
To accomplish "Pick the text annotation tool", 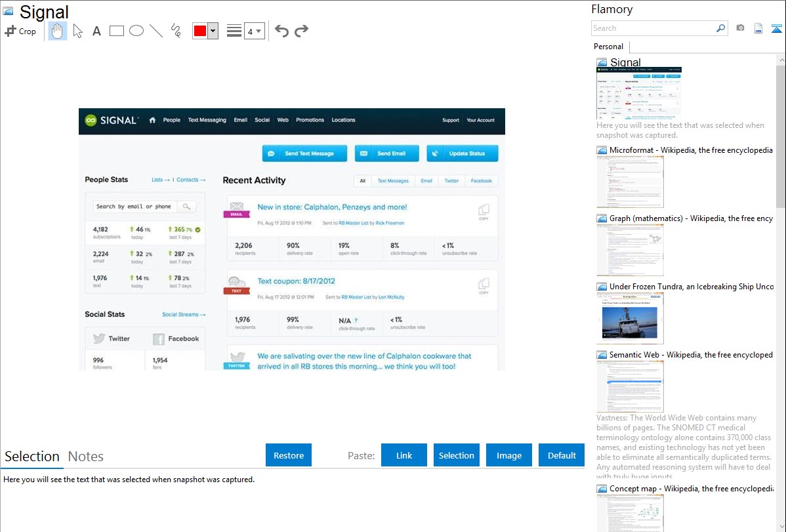I will pyautogui.click(x=96, y=31).
